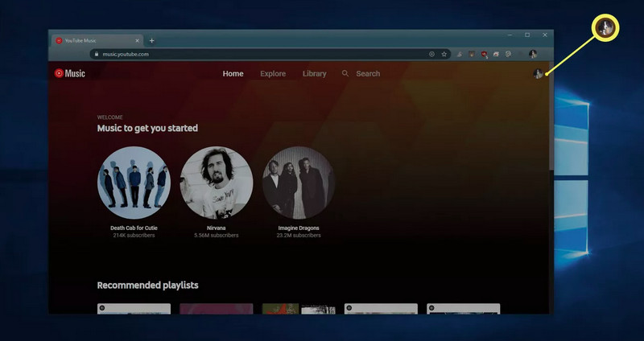This screenshot has height=341, width=644.
Task: Click the padlock site info icon
Action: coord(97,54)
